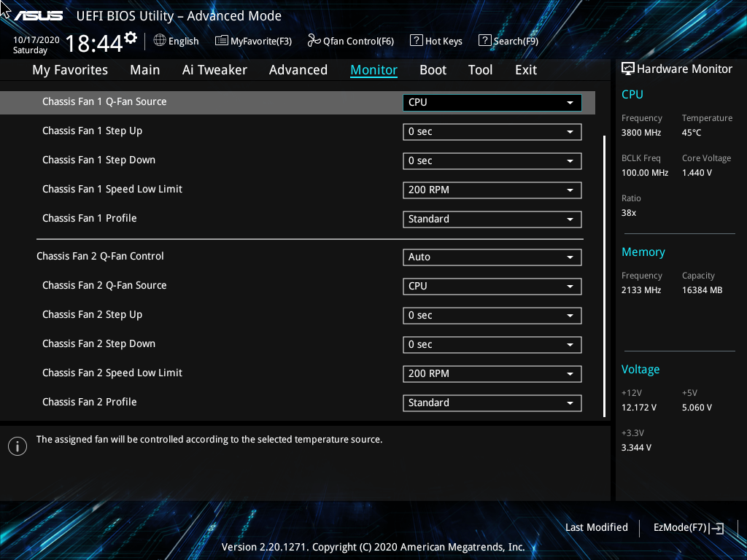Open Chassis Fan 1 Step Down dropdown
This screenshot has width=747, height=560.
[x=492, y=161]
